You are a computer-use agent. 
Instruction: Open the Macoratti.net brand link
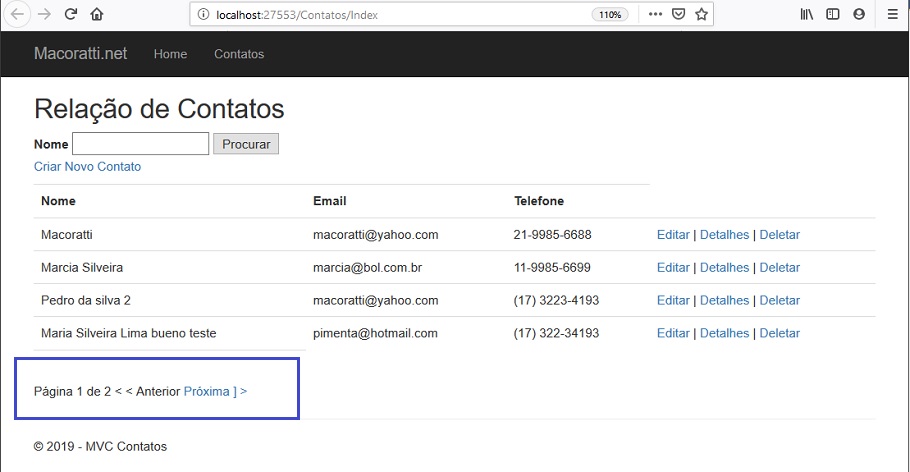[81, 53]
